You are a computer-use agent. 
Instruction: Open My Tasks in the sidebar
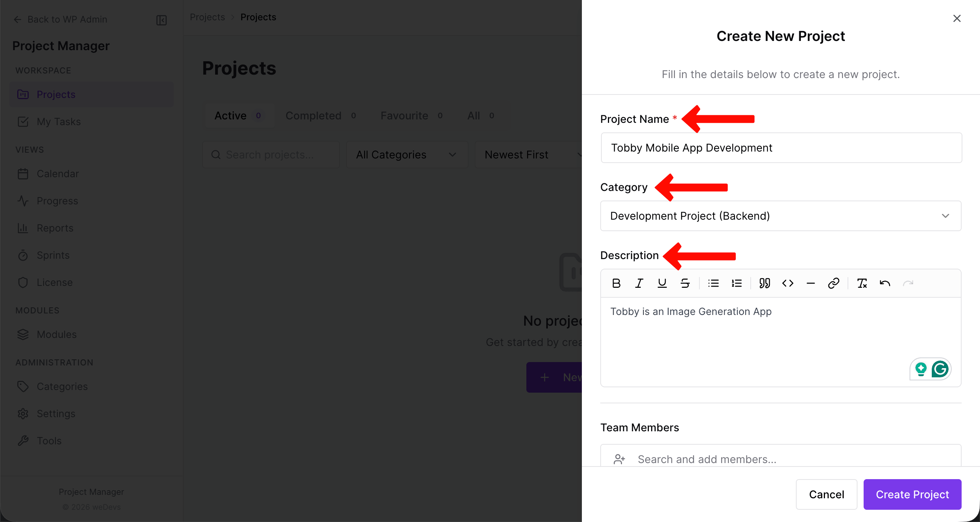59,122
